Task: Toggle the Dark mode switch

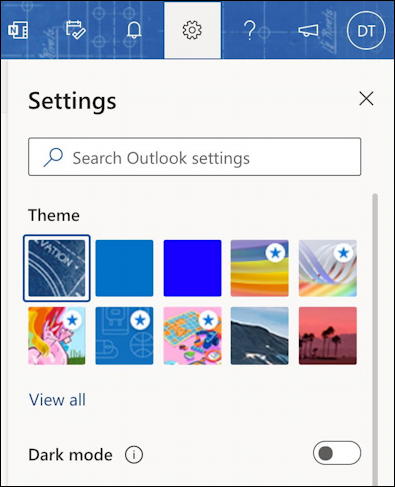Action: [337, 453]
